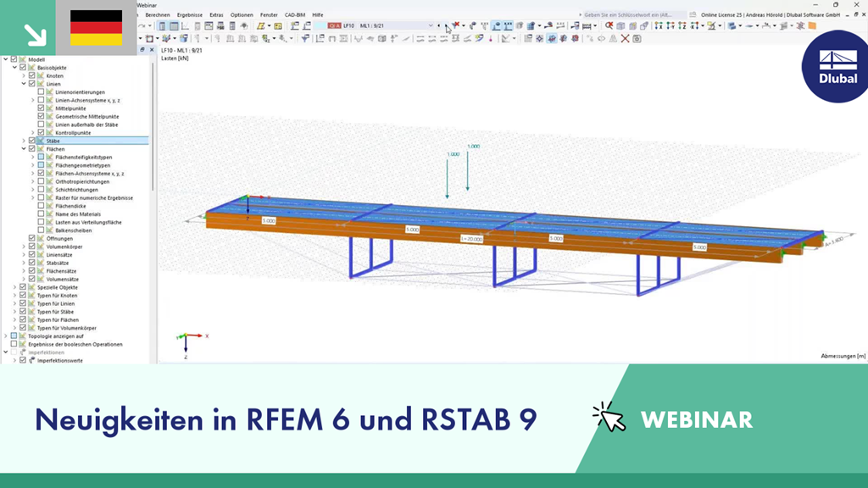Open the Hilfe menu
The height and width of the screenshot is (488, 868).
[318, 15]
